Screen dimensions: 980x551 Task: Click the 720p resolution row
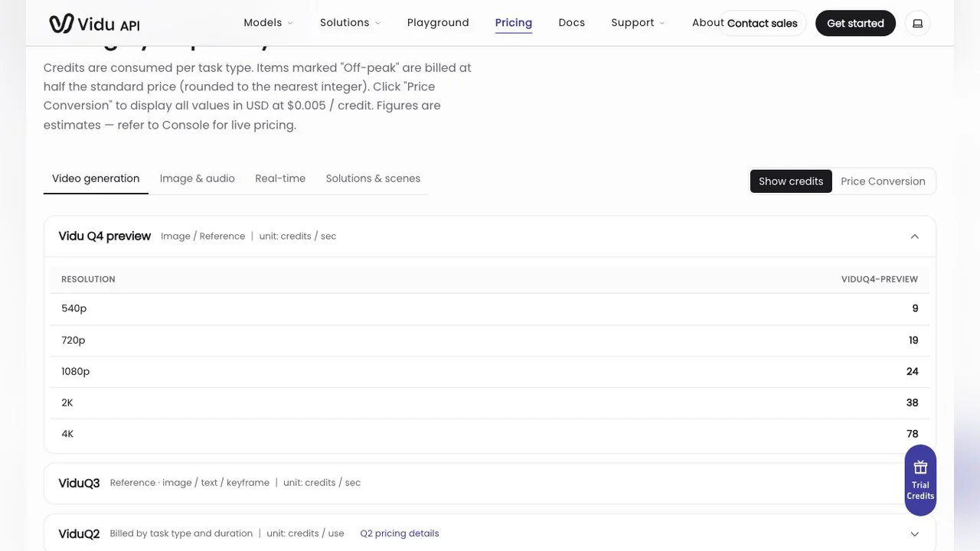click(490, 341)
